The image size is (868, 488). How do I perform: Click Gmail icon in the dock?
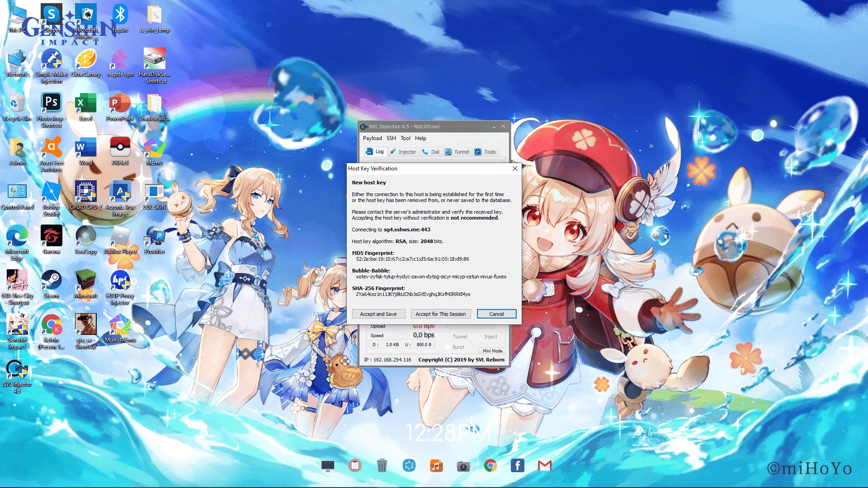(x=545, y=465)
